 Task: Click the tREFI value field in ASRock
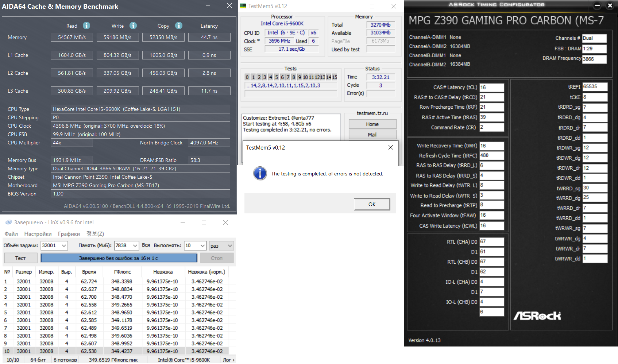[x=595, y=87]
